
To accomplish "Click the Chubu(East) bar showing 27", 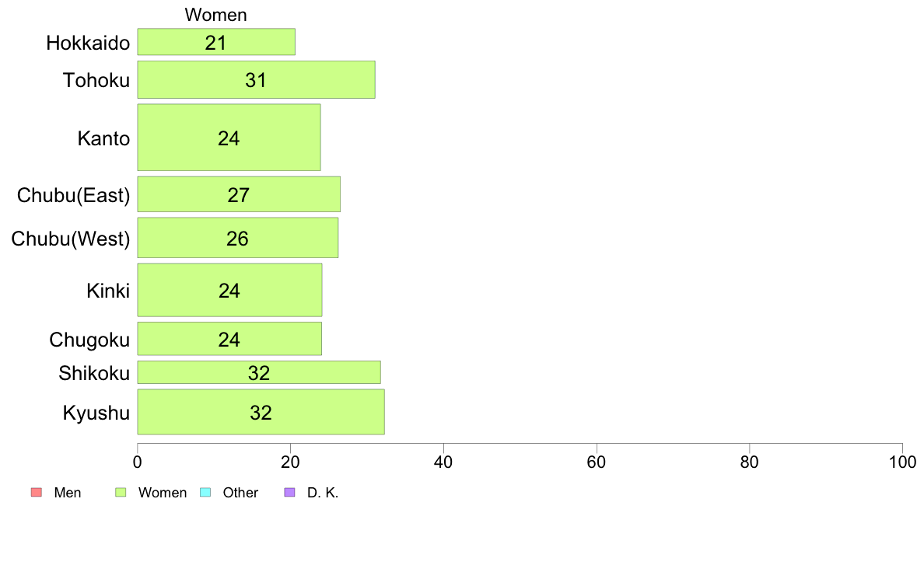I will [239, 194].
